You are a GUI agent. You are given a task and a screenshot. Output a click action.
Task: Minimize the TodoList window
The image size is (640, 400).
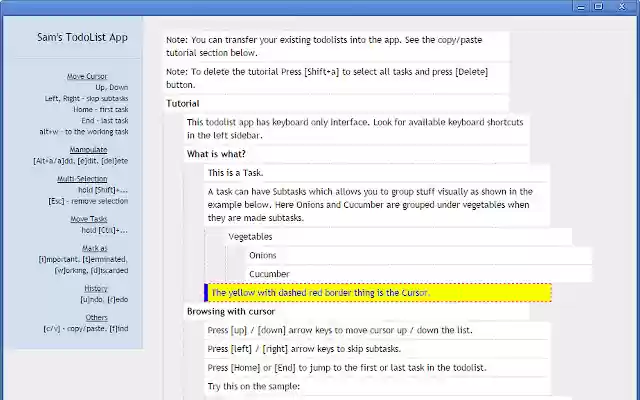pos(580,7)
